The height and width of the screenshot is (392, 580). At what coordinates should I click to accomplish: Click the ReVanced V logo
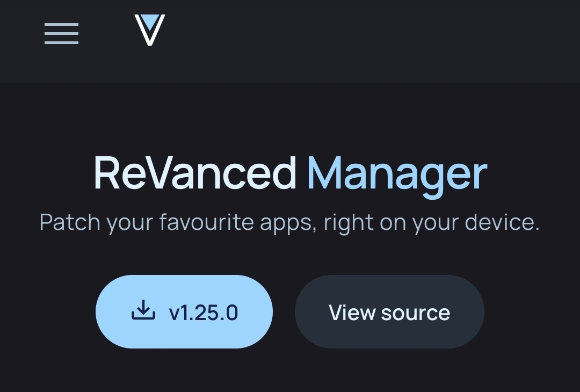[150, 30]
